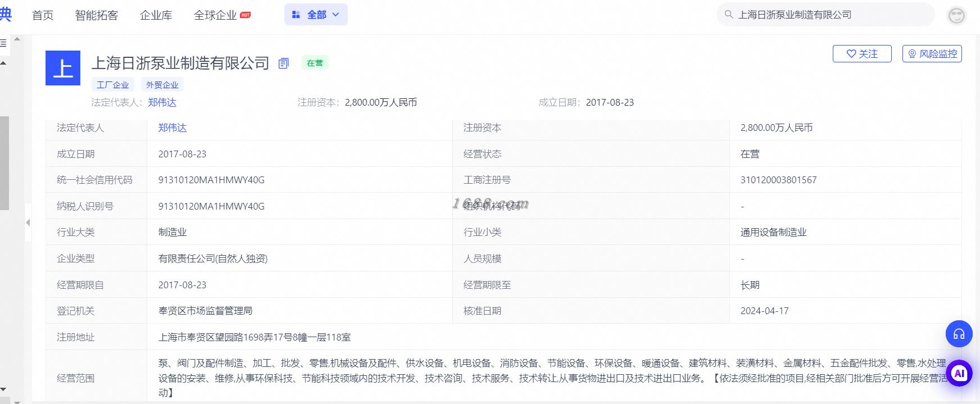
Task: Click the 工厂企业 tag
Action: (x=113, y=85)
